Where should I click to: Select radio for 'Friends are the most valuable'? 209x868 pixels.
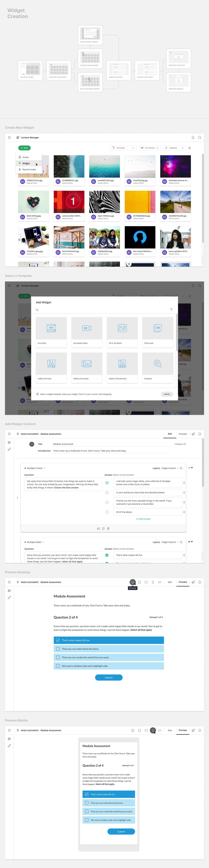click(107, 502)
